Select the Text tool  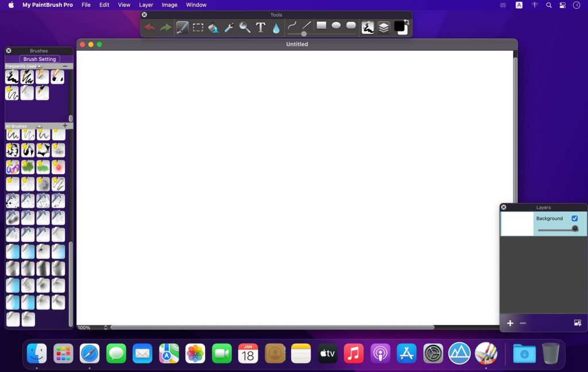pos(260,27)
